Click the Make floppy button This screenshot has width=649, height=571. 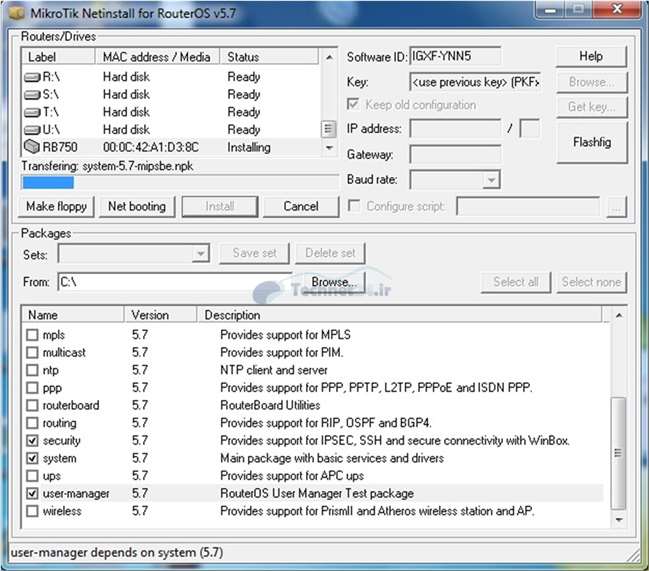56,206
